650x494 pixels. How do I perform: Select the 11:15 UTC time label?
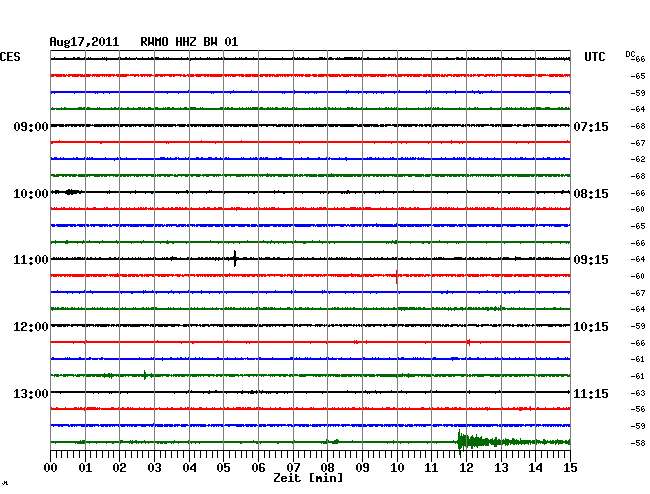(591, 393)
